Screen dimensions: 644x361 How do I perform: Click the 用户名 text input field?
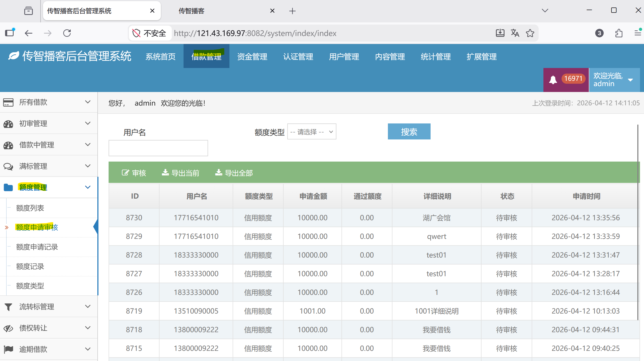click(158, 148)
